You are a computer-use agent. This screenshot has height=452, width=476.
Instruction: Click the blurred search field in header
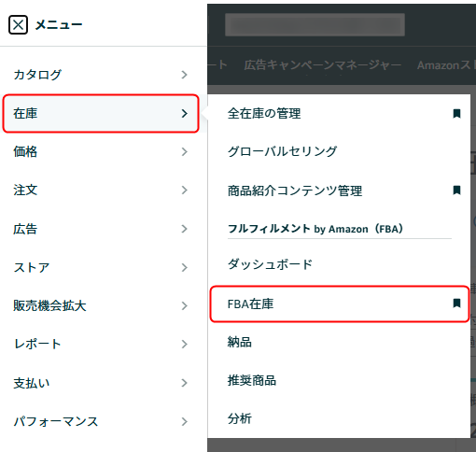pos(315,24)
